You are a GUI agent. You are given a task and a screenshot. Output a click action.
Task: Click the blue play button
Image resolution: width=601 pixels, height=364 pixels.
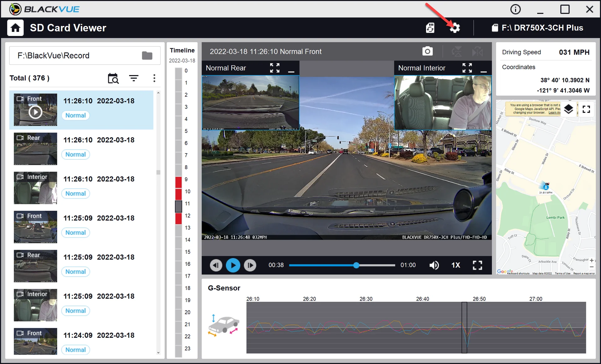pyautogui.click(x=233, y=265)
